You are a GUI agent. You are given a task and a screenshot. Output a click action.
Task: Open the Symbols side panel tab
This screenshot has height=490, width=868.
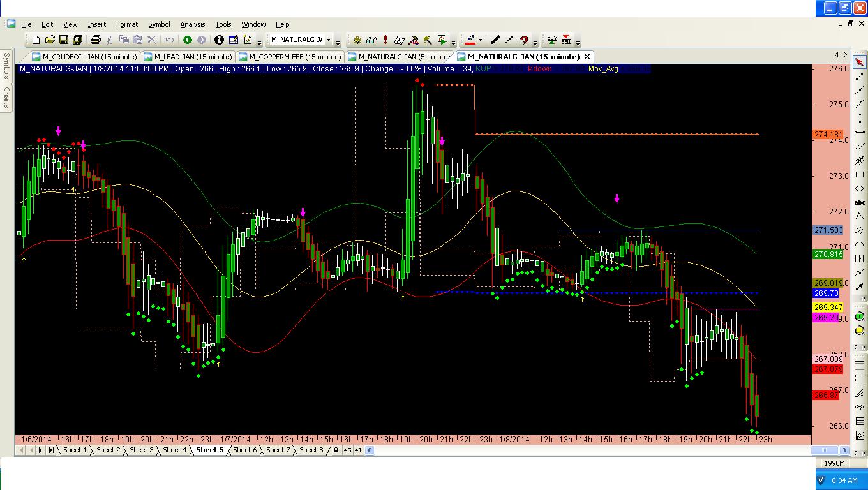coord(6,66)
